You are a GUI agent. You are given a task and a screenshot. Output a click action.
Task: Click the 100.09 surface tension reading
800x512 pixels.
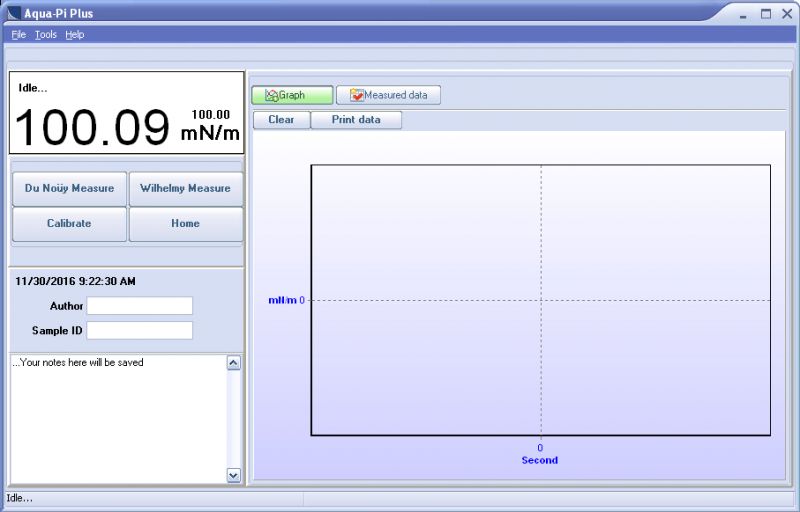[92, 127]
